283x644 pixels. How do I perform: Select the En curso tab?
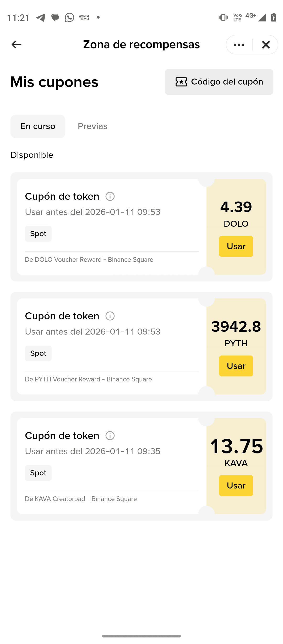38,126
